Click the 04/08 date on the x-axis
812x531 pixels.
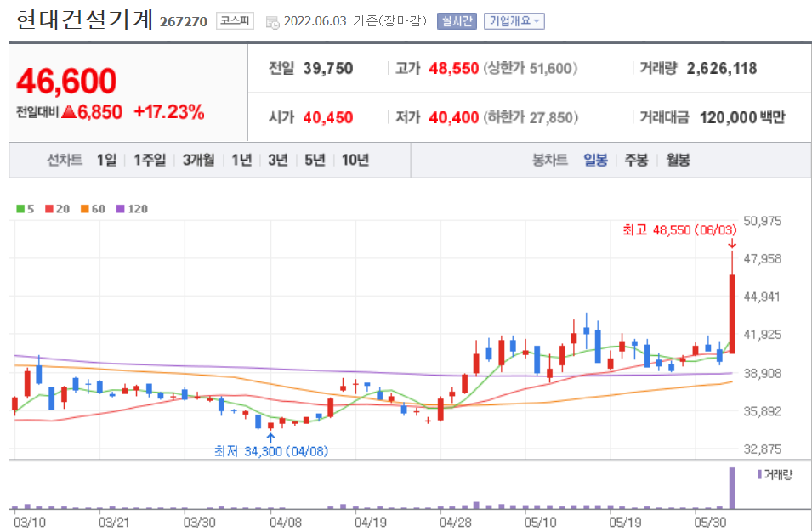(286, 523)
